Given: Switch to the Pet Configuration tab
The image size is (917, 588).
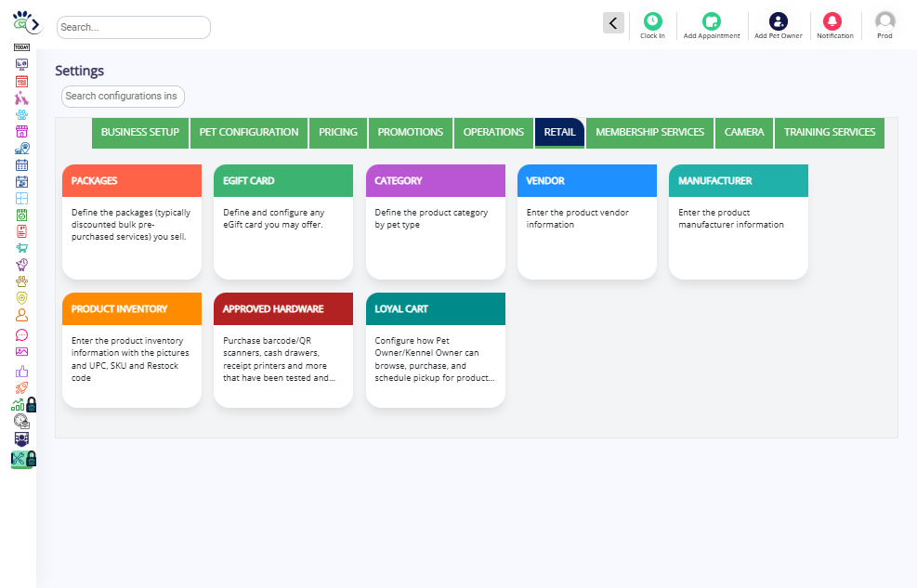Looking at the screenshot, I should pyautogui.click(x=249, y=133).
